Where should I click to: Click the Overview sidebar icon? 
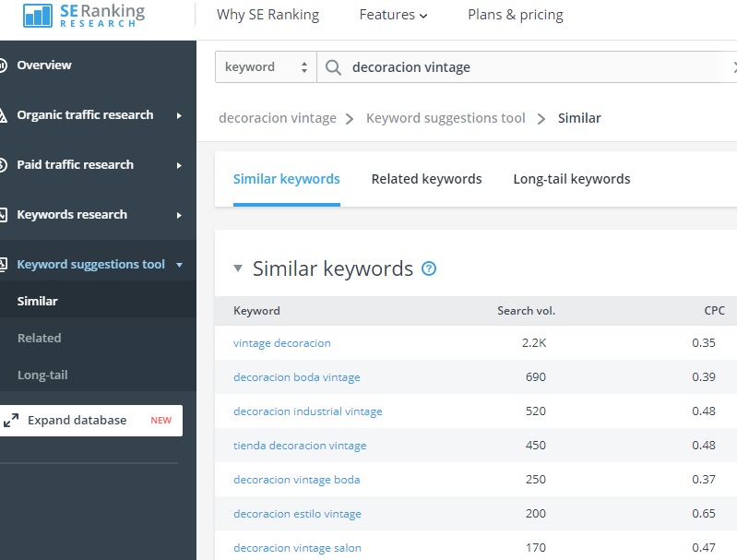click(x=3, y=66)
